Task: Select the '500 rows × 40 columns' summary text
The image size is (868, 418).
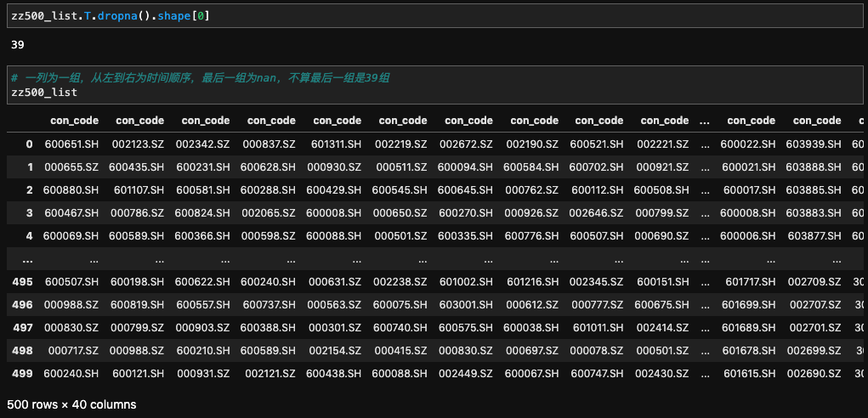Action: [x=72, y=404]
